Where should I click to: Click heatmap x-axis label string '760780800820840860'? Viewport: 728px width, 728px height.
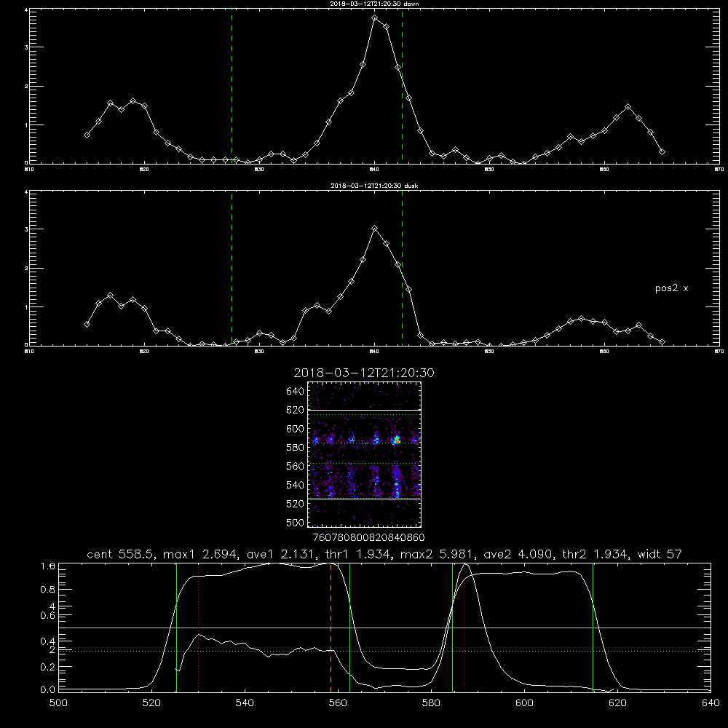click(368, 537)
